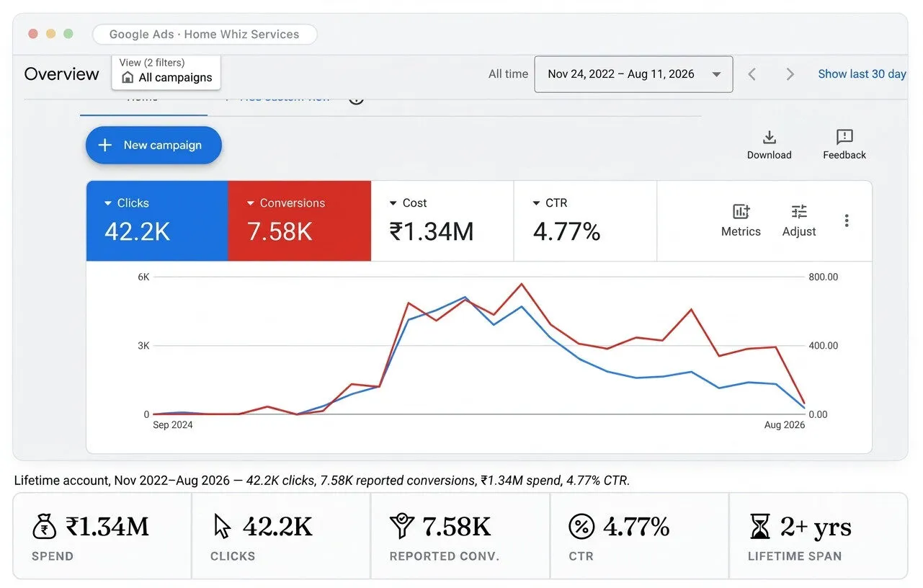The image size is (923, 588).
Task: Click the Aug 2026 chart date label
Action: tap(785, 425)
